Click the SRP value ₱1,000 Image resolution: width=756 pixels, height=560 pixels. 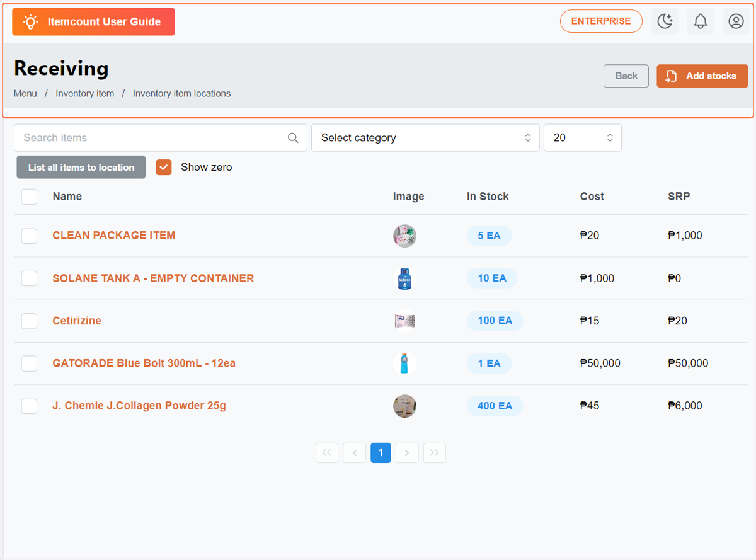pos(685,236)
